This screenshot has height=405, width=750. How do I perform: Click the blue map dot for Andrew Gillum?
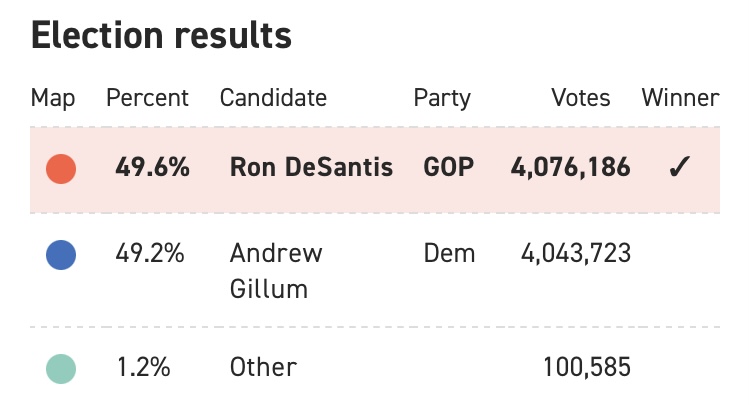click(61, 255)
